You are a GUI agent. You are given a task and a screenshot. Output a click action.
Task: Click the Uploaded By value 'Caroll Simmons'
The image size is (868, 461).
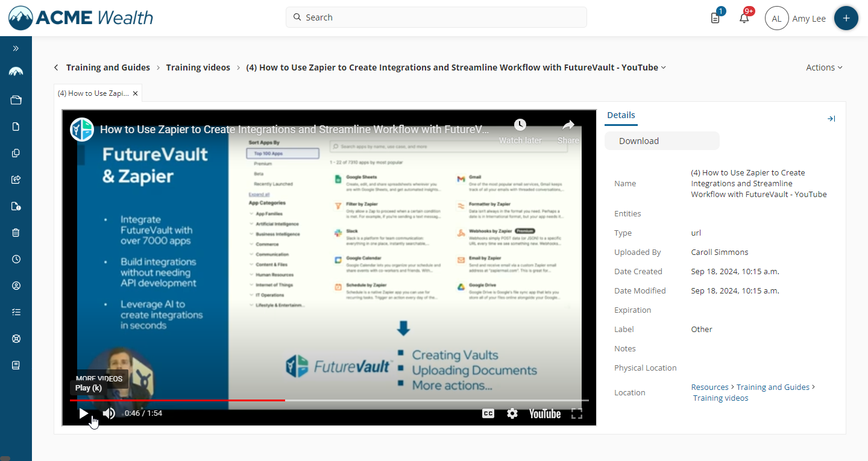[x=720, y=252]
